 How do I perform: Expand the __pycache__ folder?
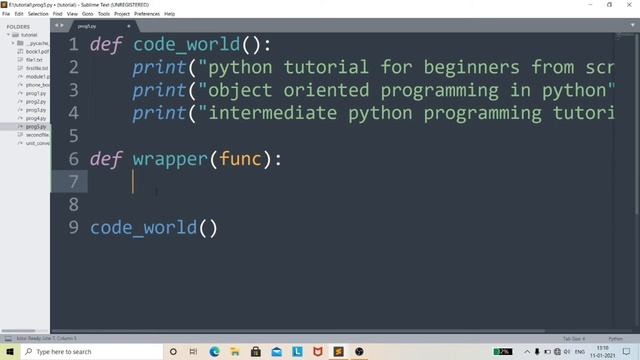(x=13, y=43)
